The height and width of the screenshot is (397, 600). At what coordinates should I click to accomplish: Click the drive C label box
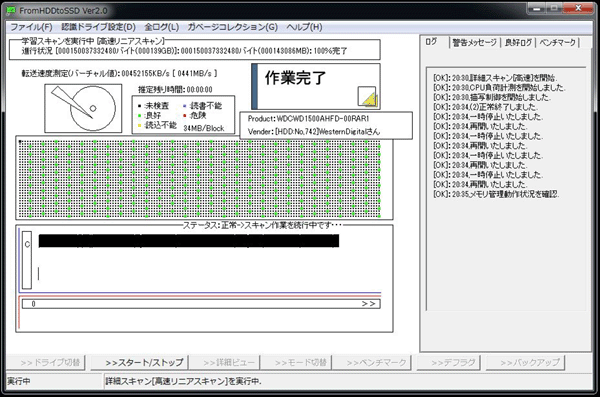click(27, 260)
